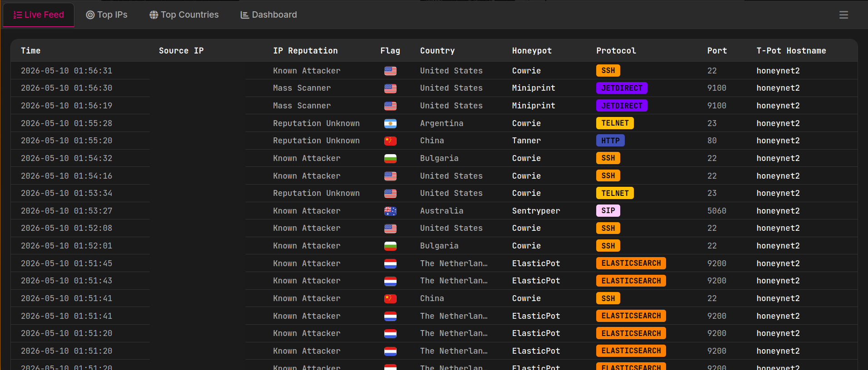Click the T-Pot Hostname column header
The height and width of the screenshot is (370, 868).
point(791,51)
